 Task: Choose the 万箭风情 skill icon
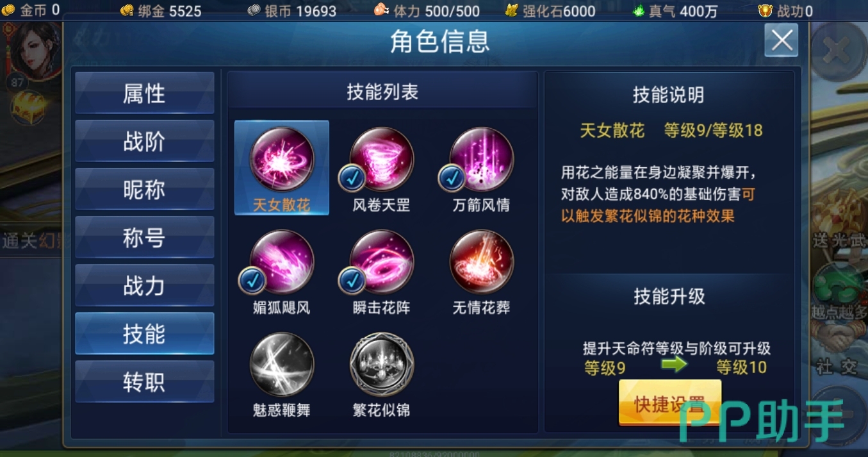click(x=482, y=159)
